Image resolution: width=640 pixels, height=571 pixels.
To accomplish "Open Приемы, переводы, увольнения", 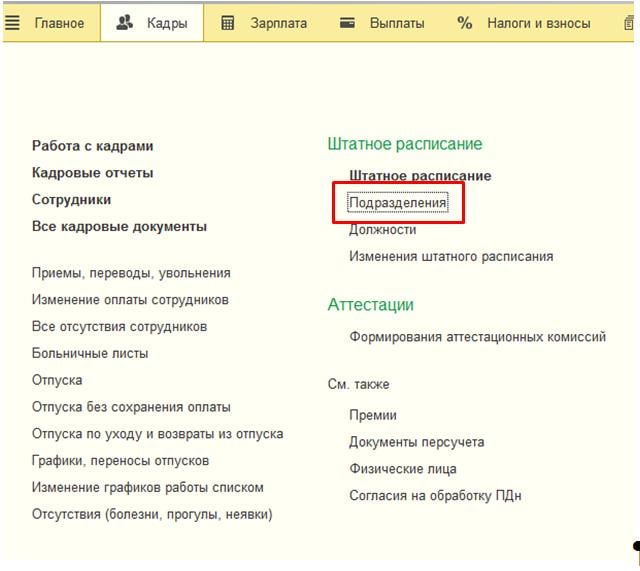I will (x=131, y=273).
